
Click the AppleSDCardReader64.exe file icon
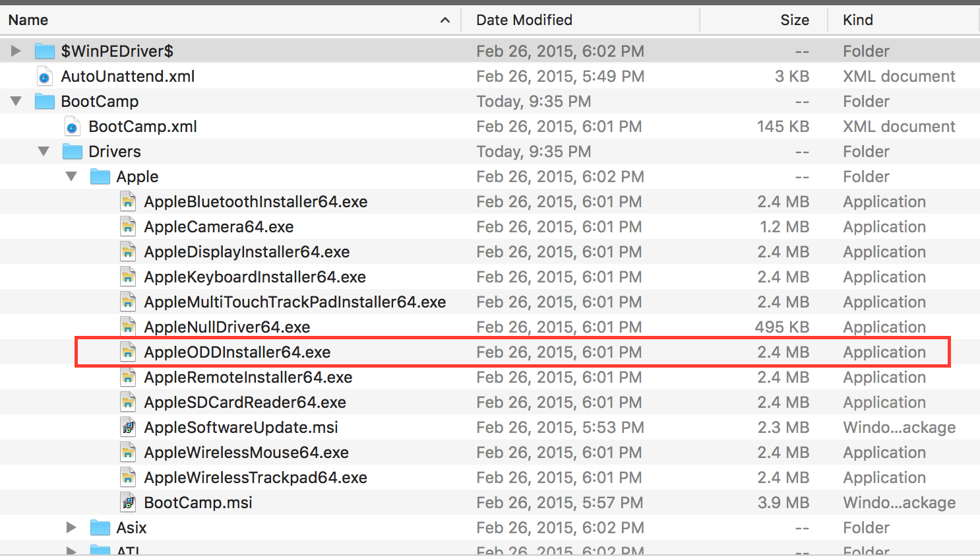coord(128,402)
